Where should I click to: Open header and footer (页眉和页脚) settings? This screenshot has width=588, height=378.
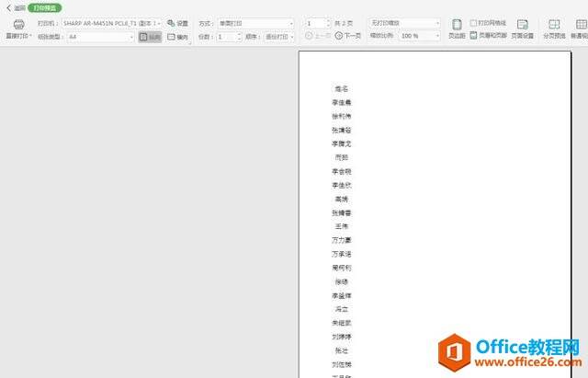(x=488, y=35)
